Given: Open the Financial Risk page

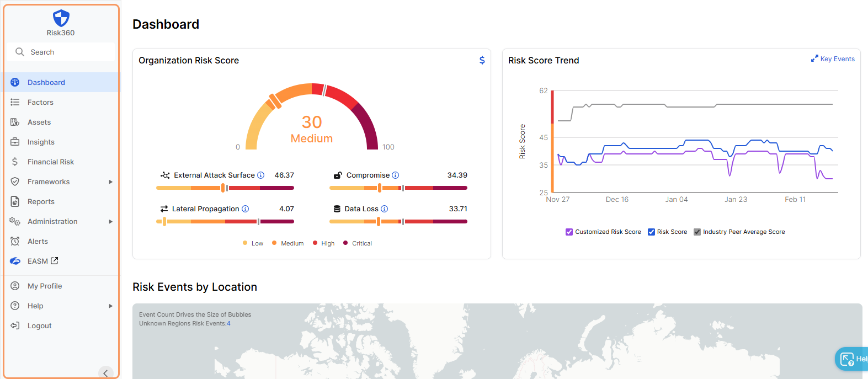Looking at the screenshot, I should point(50,162).
